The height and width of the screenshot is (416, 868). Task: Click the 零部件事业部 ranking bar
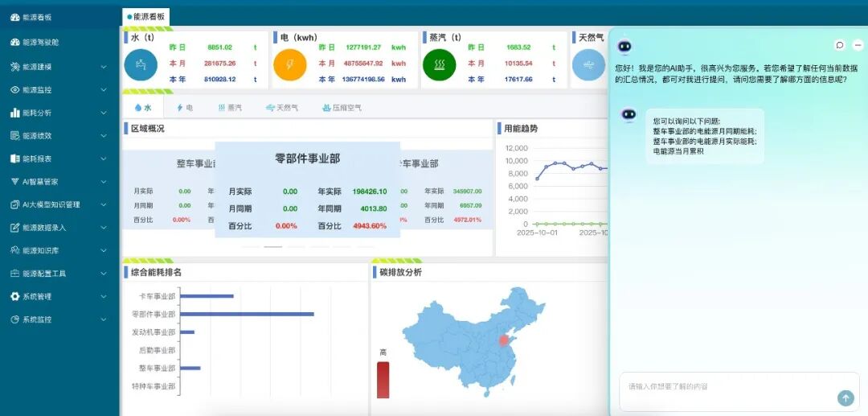247,314
